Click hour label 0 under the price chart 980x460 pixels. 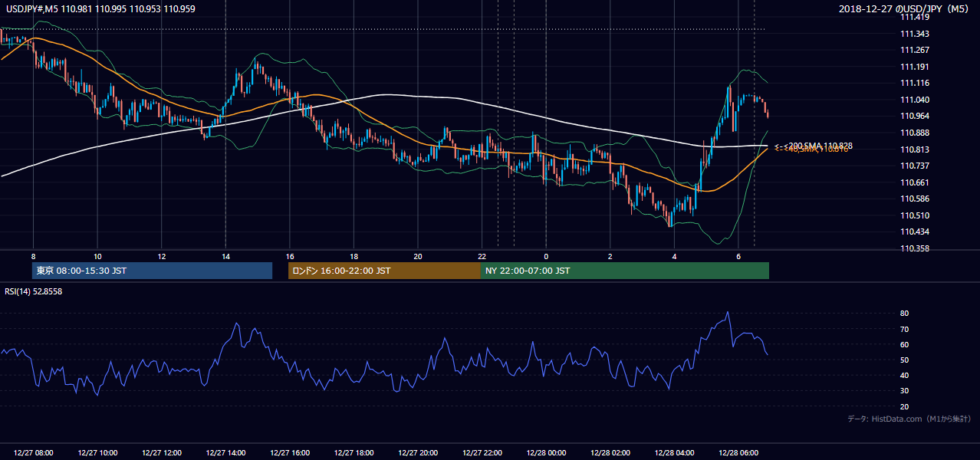pos(546,256)
